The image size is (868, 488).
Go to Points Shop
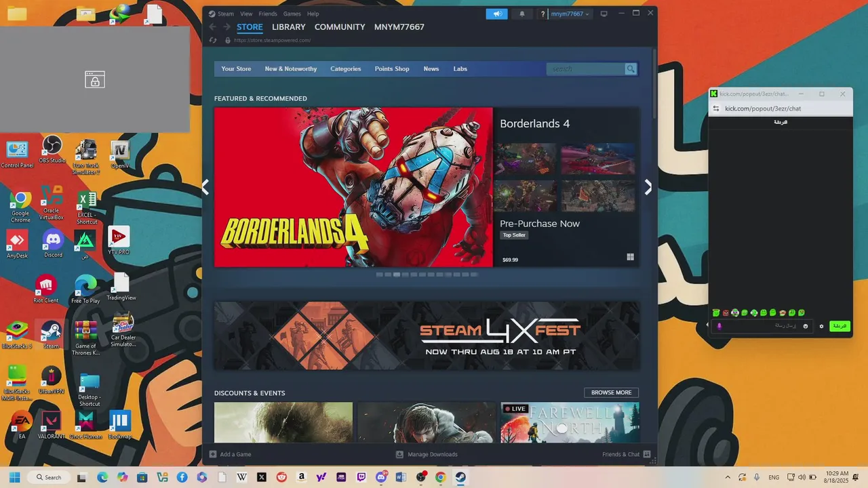point(392,68)
